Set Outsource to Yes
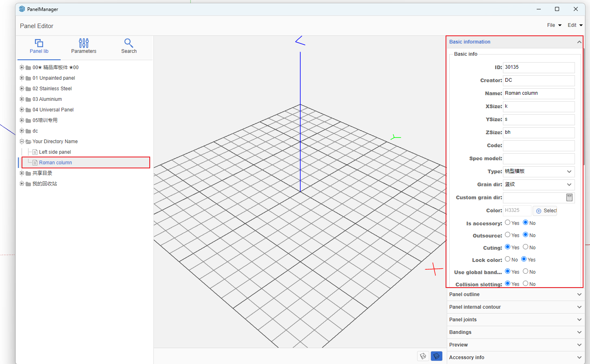This screenshot has width=590, height=364. click(508, 235)
